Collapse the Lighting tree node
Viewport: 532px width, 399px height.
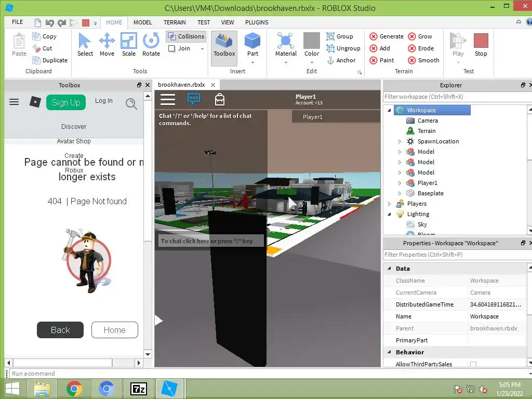coord(389,214)
